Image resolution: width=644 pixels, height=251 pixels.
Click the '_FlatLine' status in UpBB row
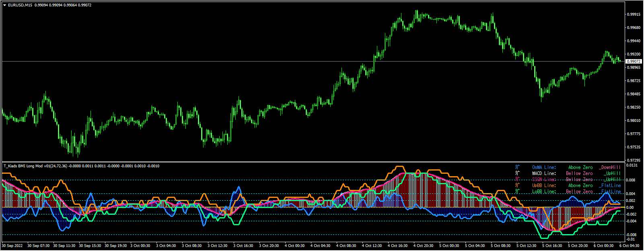click(610, 185)
